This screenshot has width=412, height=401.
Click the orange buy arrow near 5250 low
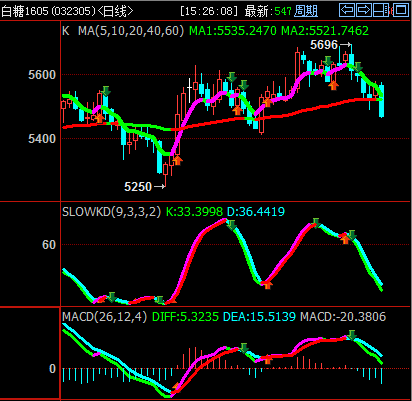(178, 160)
